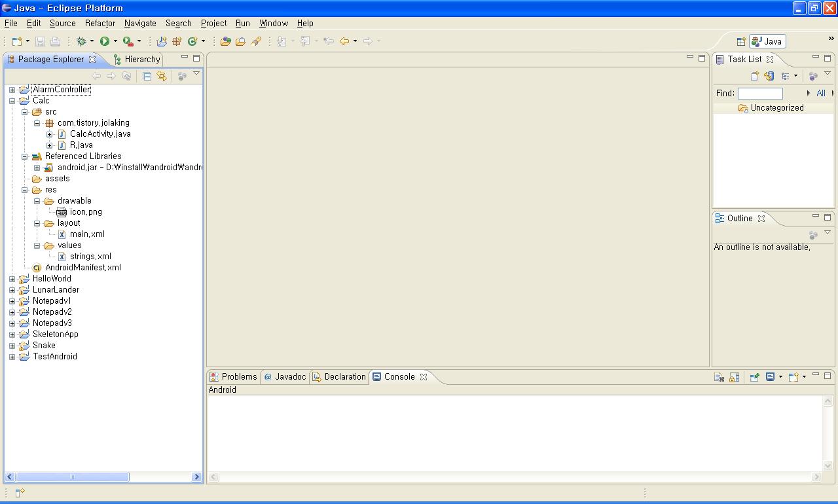Click New Task icon in Task List

[x=755, y=76]
